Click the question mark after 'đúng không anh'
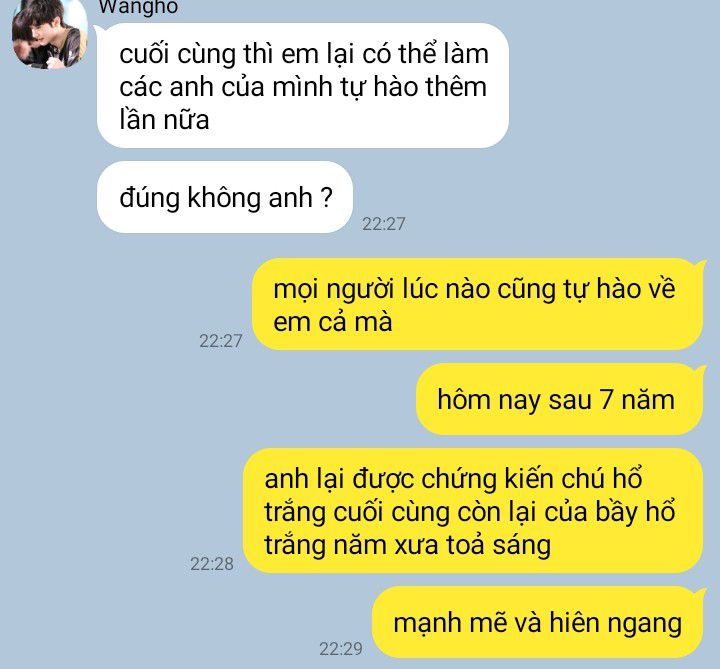720x669 pixels. pos(326,197)
